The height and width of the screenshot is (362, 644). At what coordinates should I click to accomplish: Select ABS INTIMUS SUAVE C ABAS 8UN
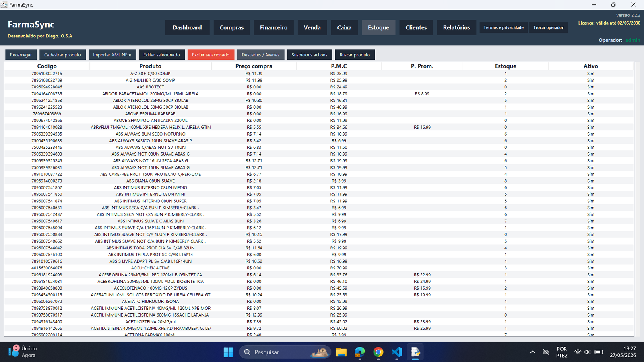(319, 221)
